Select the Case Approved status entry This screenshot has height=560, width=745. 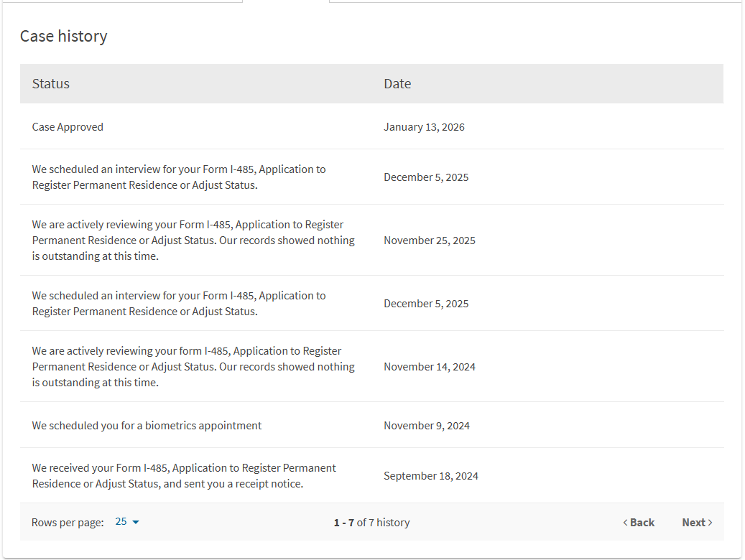(68, 127)
